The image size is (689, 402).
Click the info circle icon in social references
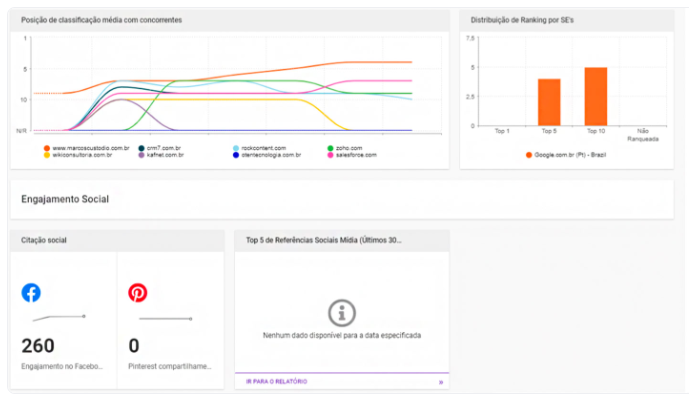point(342,313)
